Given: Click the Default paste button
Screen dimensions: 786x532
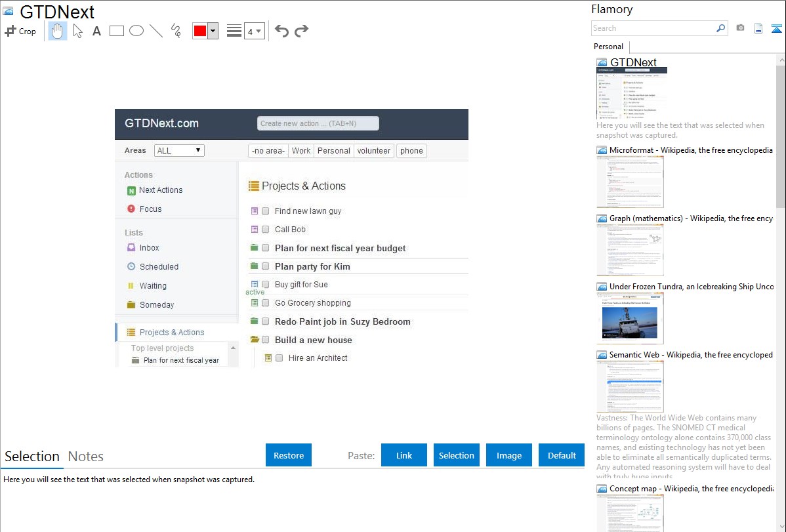Looking at the screenshot, I should (562, 455).
